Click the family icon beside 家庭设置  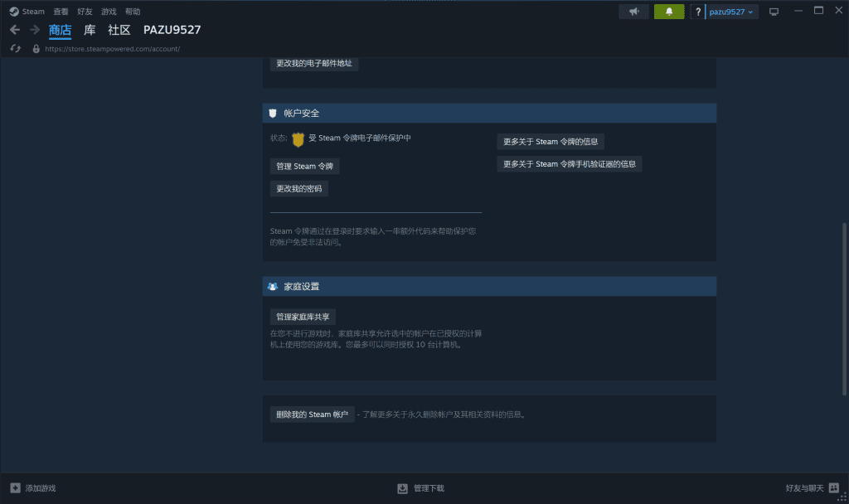tap(273, 286)
